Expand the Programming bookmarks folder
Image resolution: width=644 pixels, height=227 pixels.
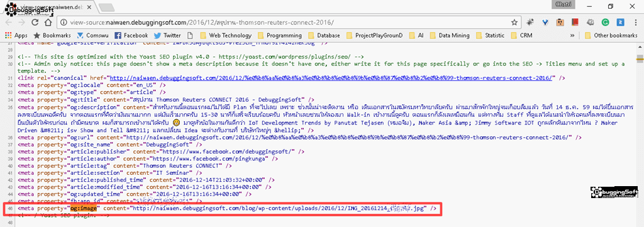coord(279,35)
